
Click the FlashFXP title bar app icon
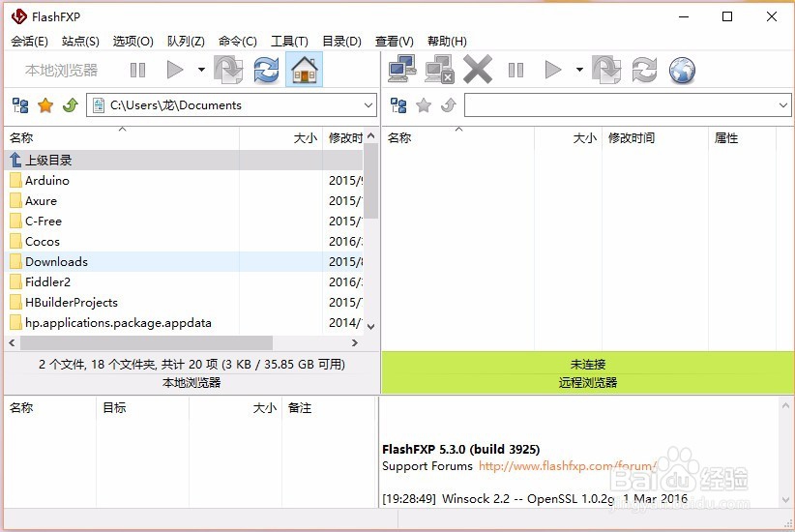coord(19,16)
